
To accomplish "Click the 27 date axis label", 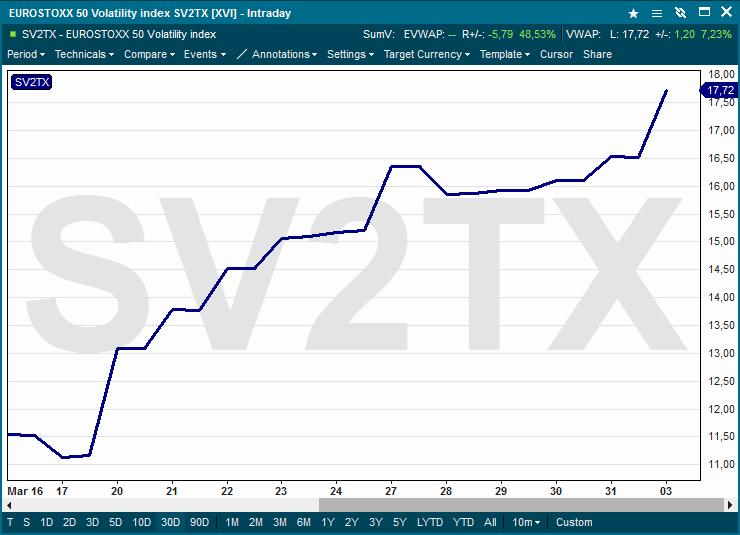I will coord(391,491).
